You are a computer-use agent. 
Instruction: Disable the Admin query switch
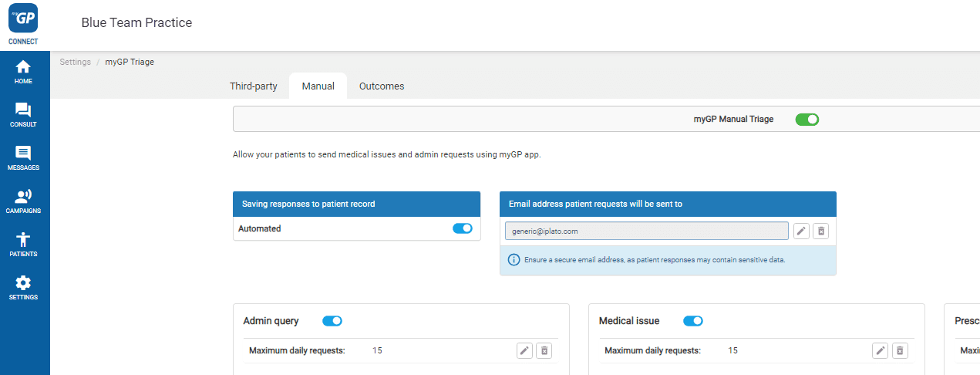(332, 321)
